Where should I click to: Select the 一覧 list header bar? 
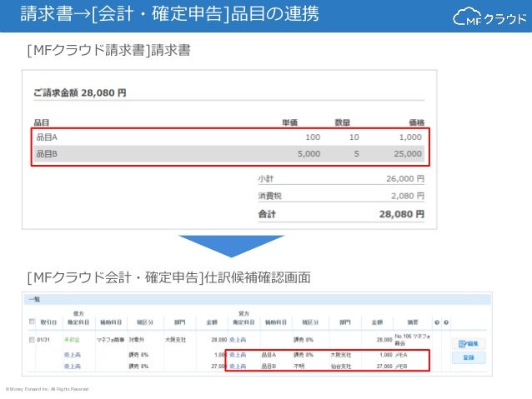tap(258, 299)
